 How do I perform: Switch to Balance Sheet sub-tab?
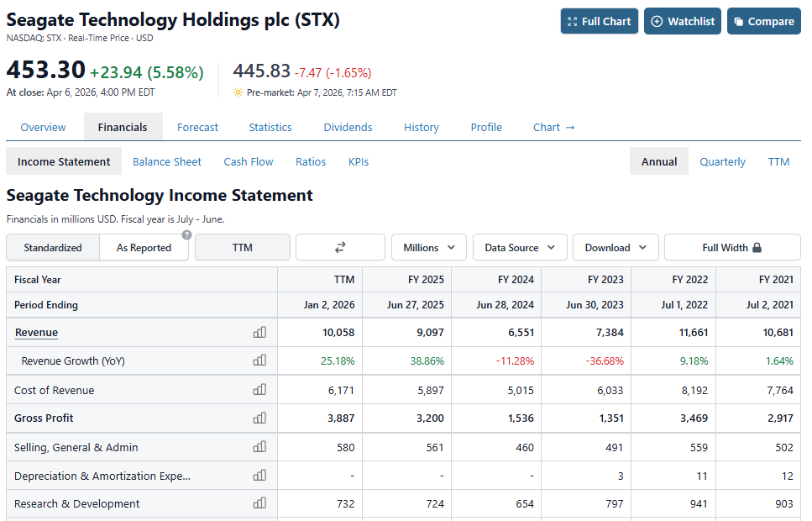[167, 161]
